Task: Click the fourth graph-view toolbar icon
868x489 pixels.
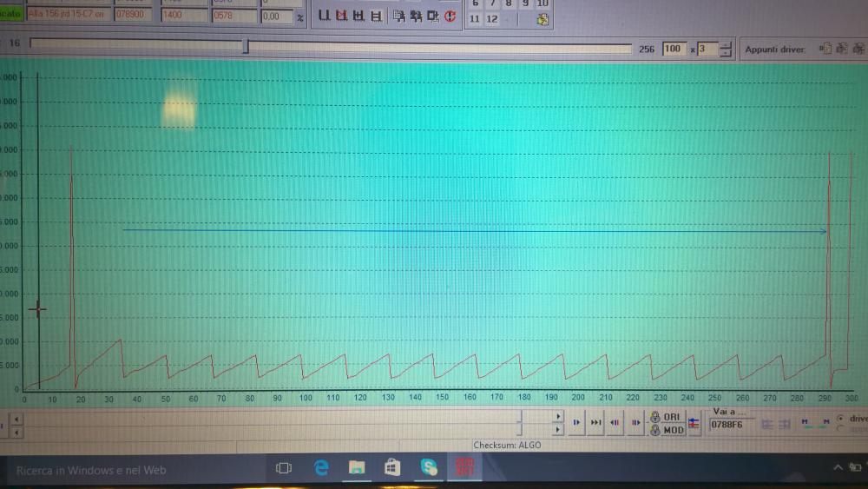Action: click(x=377, y=16)
